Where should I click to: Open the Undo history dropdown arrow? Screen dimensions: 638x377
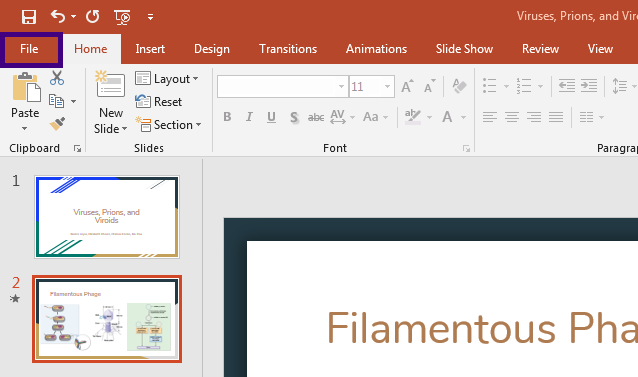73,17
